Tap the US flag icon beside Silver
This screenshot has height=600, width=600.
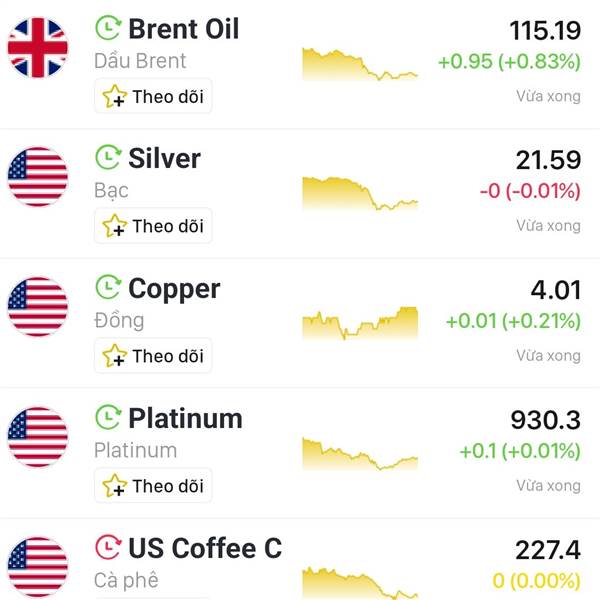coord(38,177)
